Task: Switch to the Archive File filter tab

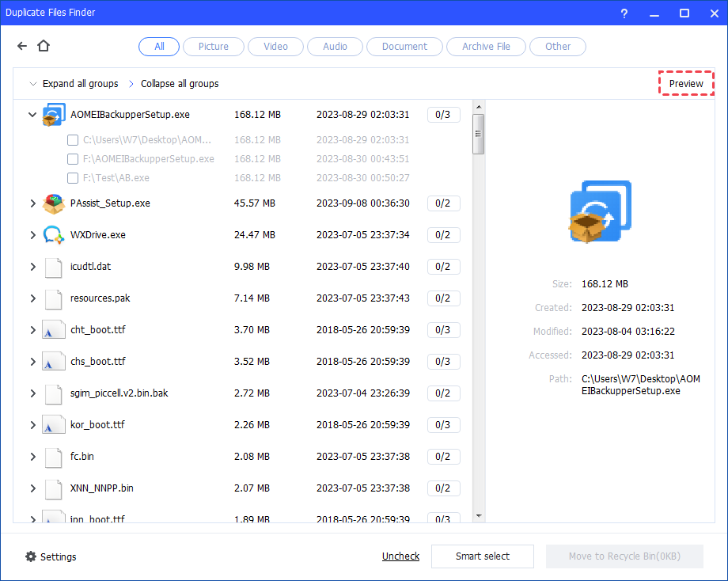Action: tap(486, 47)
